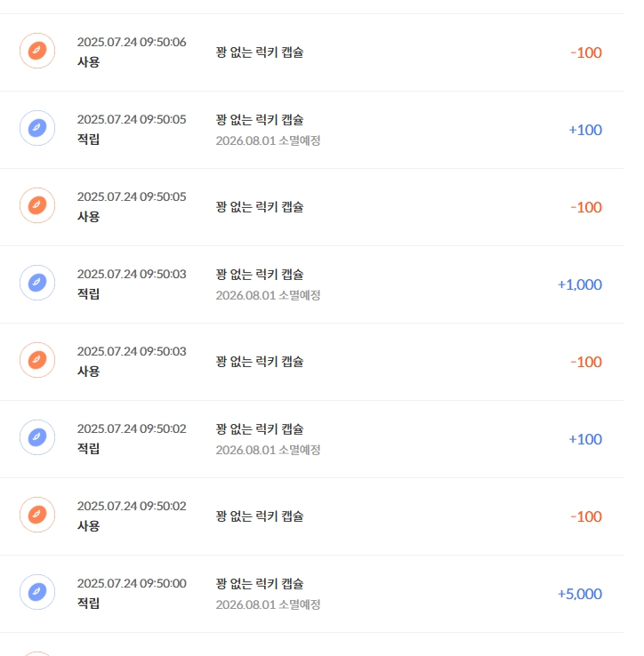Click the blue icon beside the +5,000 entry
644x656 pixels.
pos(37,592)
